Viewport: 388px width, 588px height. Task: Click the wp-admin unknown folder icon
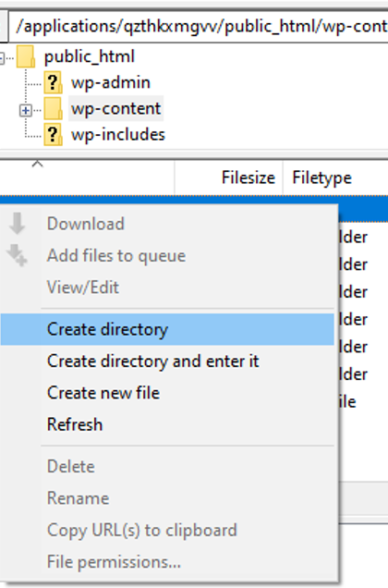tap(53, 82)
